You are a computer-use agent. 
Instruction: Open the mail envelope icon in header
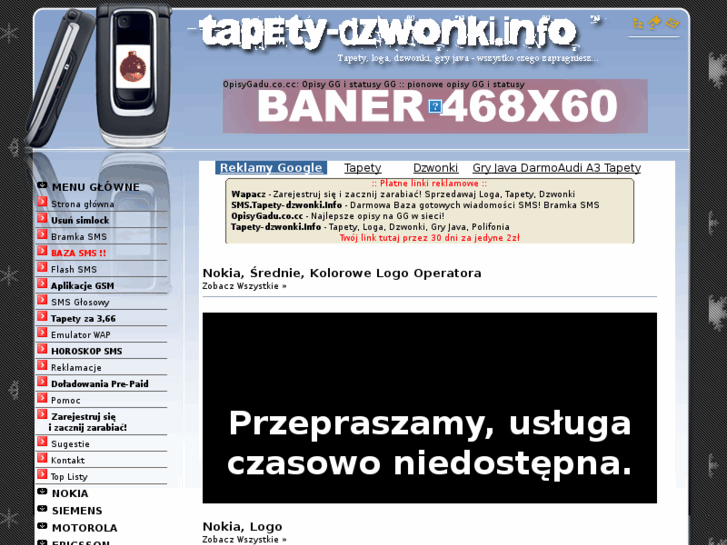[672, 23]
